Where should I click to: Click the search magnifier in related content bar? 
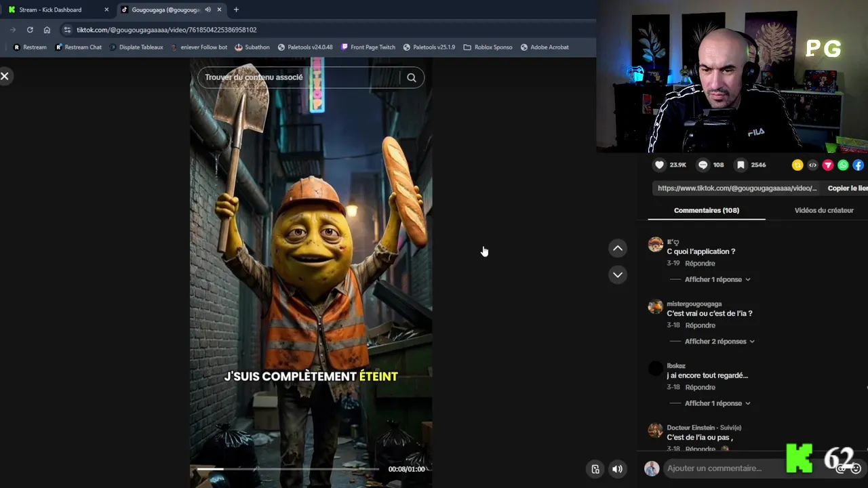tap(411, 77)
